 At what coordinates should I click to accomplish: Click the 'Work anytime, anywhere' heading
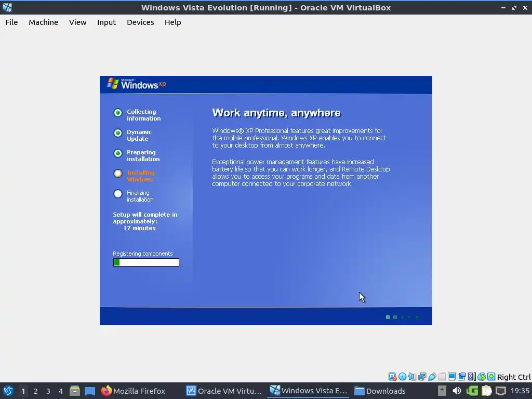click(276, 113)
